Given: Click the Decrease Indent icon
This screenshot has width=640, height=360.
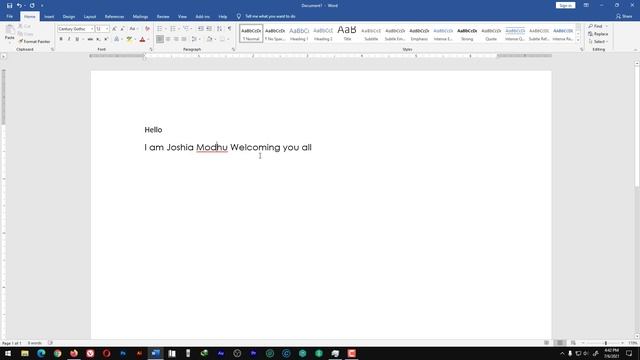Looking at the screenshot, I should tap(200, 29).
